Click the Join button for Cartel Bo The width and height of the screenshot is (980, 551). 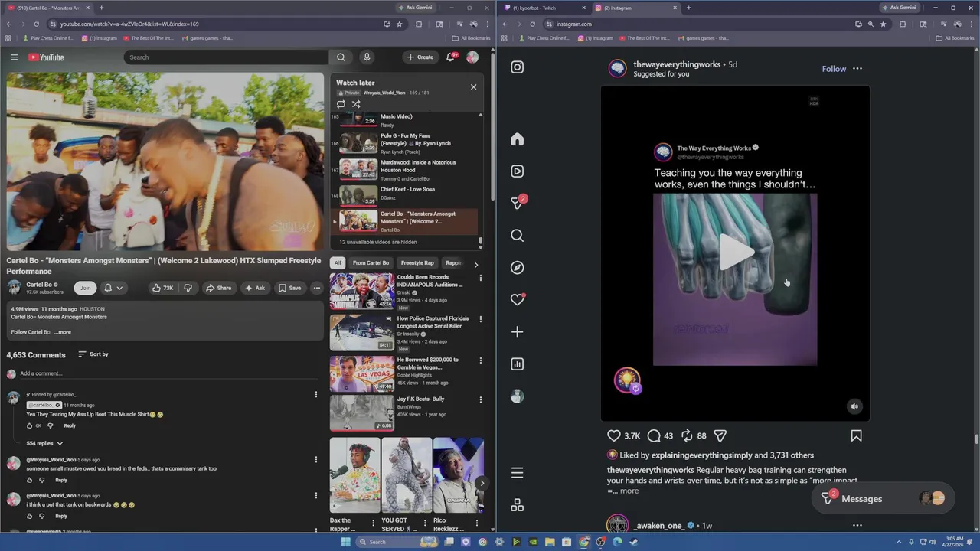(85, 288)
